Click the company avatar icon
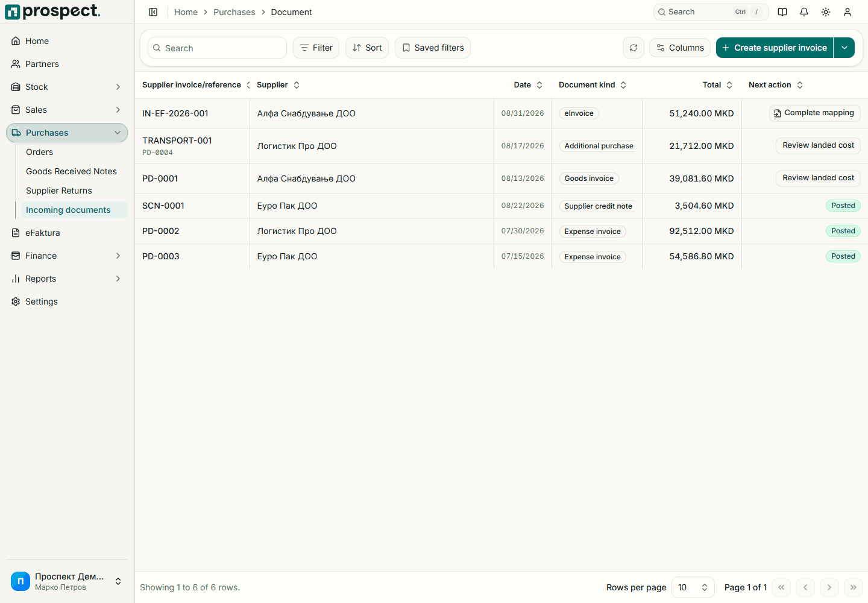Screen dimensions: 868x603 click(x=20, y=581)
